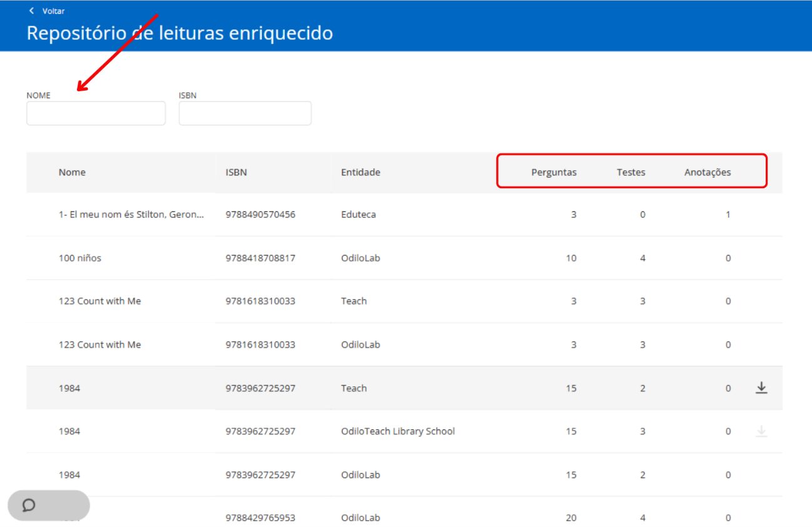The height and width of the screenshot is (527, 812).
Task: Sort by the Perguntas column header
Action: (554, 173)
